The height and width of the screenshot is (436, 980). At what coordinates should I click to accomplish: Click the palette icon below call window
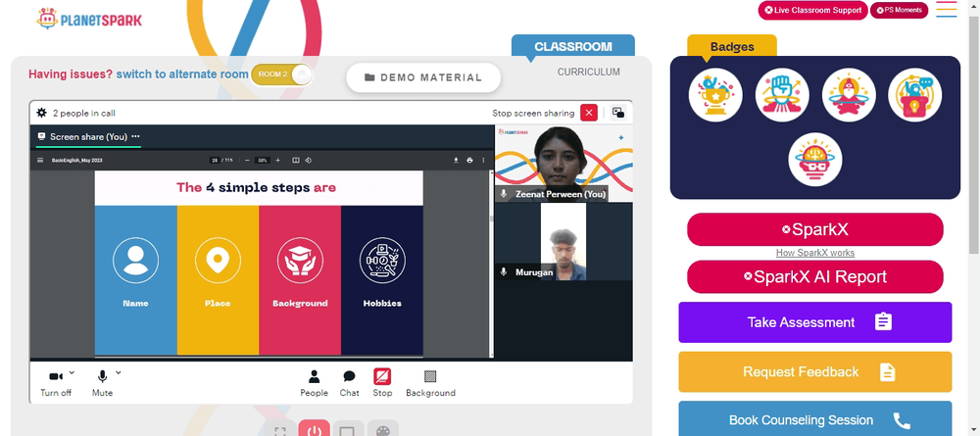(382, 430)
